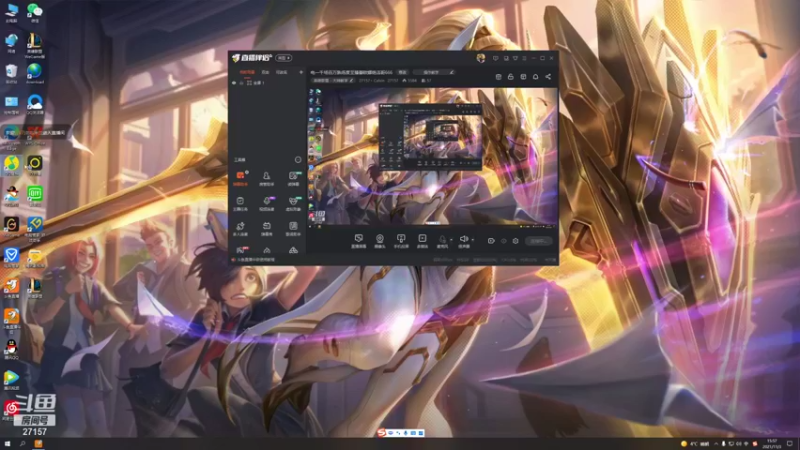The height and width of the screenshot is (450, 800).
Task: Click the circle icon beside the toolbox header
Action: tap(298, 160)
